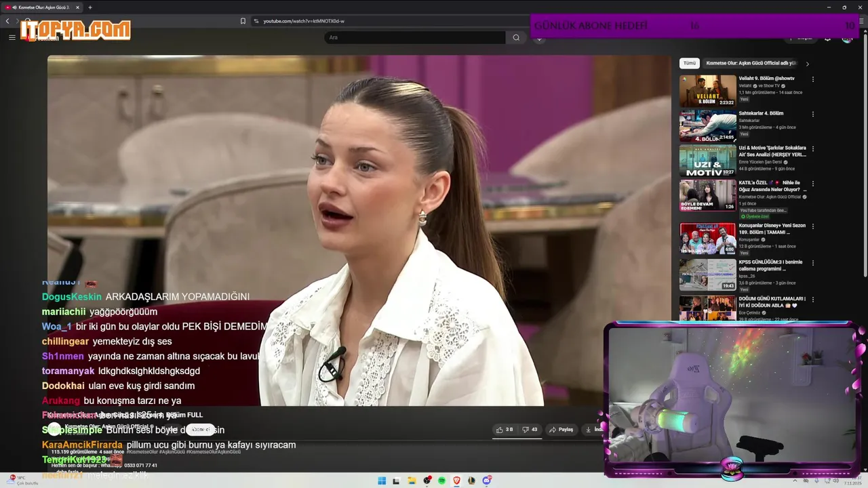Select the Kısmetse Olur: Aşkın Gücü tab
Viewport: 868px width, 488px height.
pyautogui.click(x=42, y=7)
